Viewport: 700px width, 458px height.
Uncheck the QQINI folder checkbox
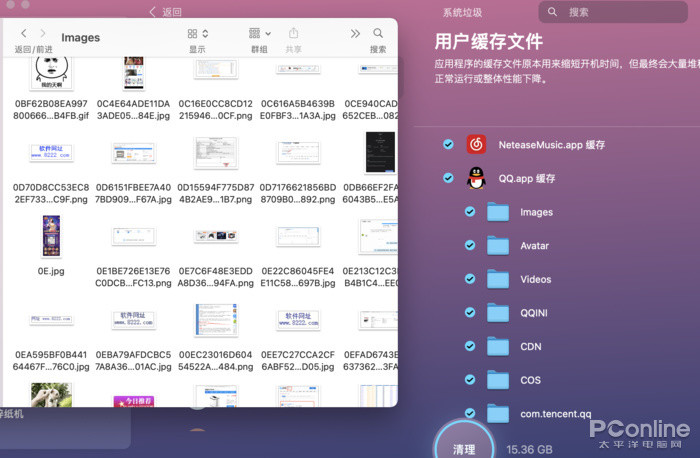click(470, 312)
